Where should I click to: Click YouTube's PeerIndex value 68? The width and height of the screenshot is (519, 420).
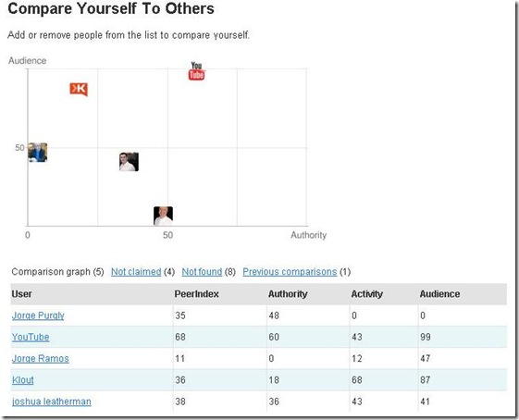coord(180,337)
